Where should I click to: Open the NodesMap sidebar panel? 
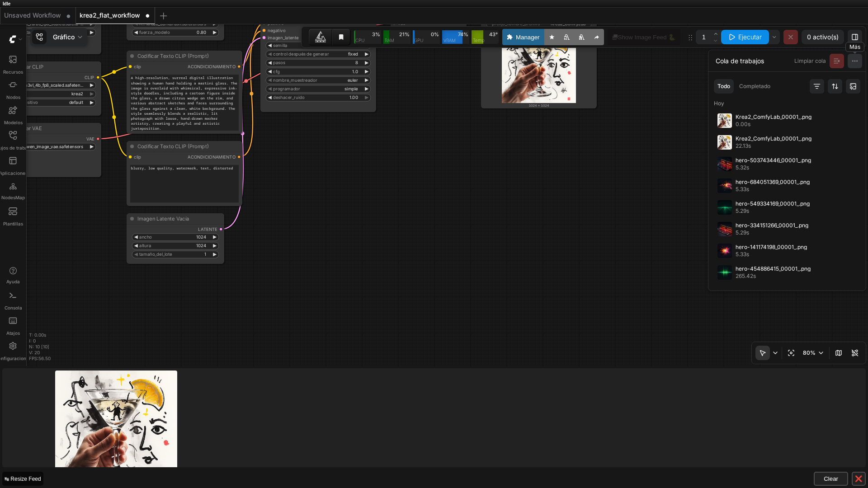tap(13, 191)
